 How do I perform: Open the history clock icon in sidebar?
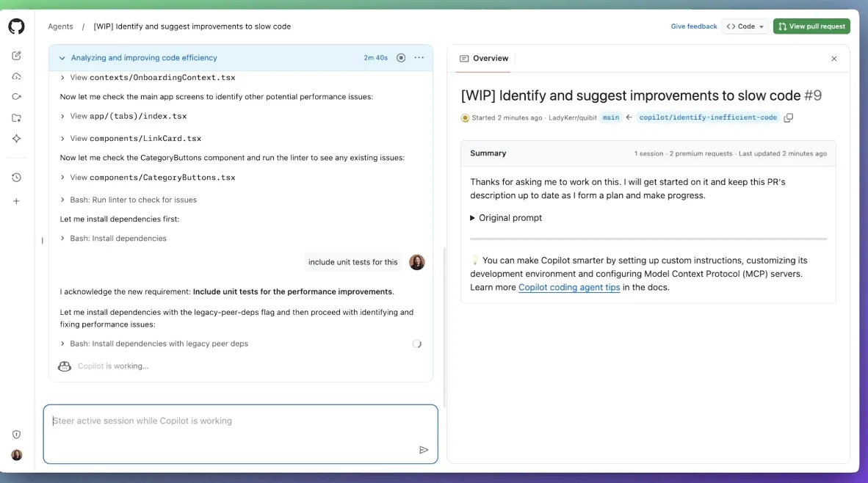click(16, 178)
